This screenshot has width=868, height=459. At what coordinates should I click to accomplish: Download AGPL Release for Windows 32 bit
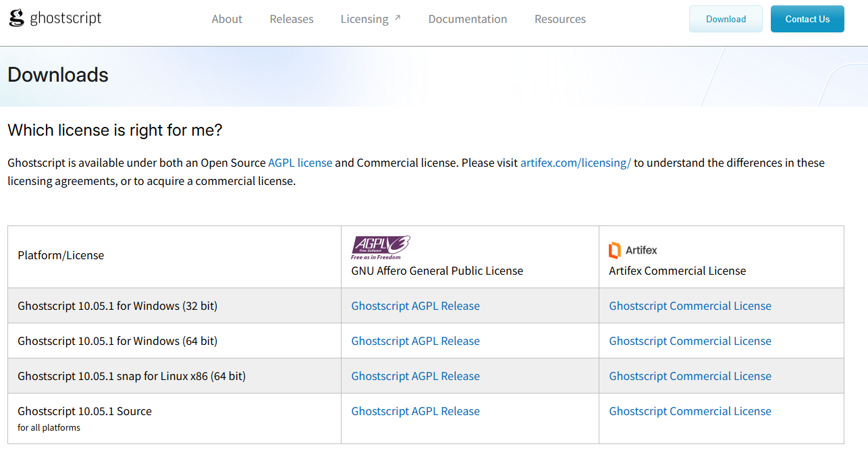(x=416, y=306)
